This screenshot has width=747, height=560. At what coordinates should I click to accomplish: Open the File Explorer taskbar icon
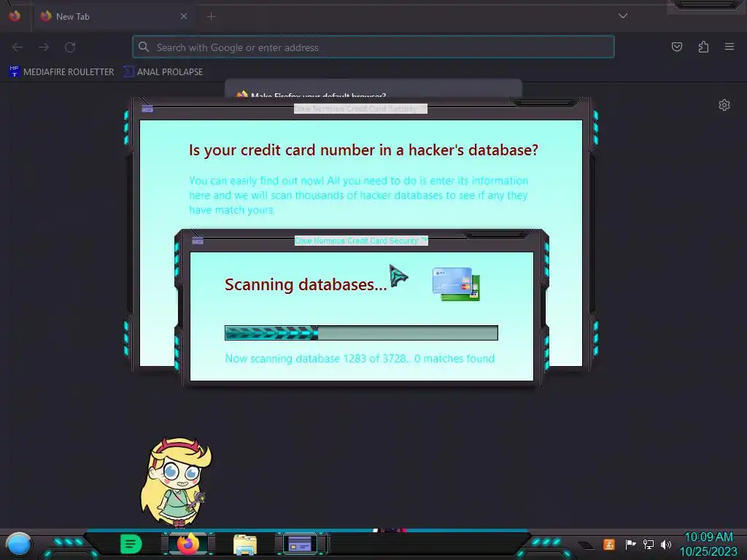pos(245,545)
